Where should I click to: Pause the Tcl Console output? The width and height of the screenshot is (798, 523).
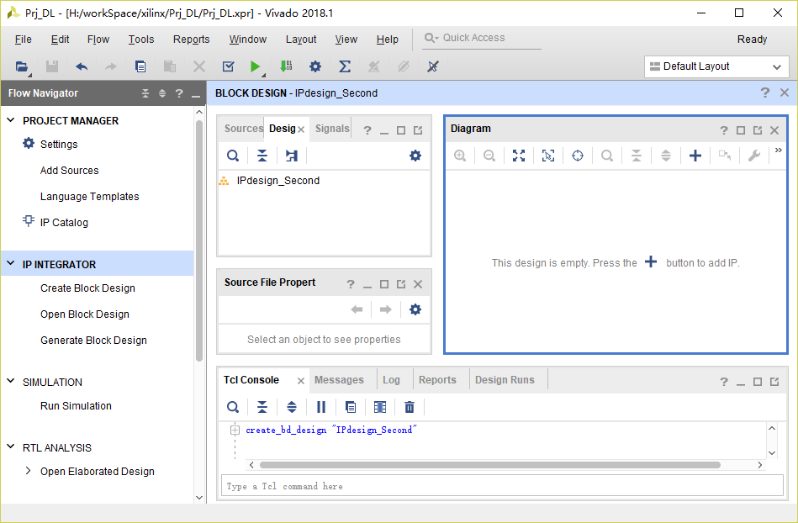[x=321, y=407]
